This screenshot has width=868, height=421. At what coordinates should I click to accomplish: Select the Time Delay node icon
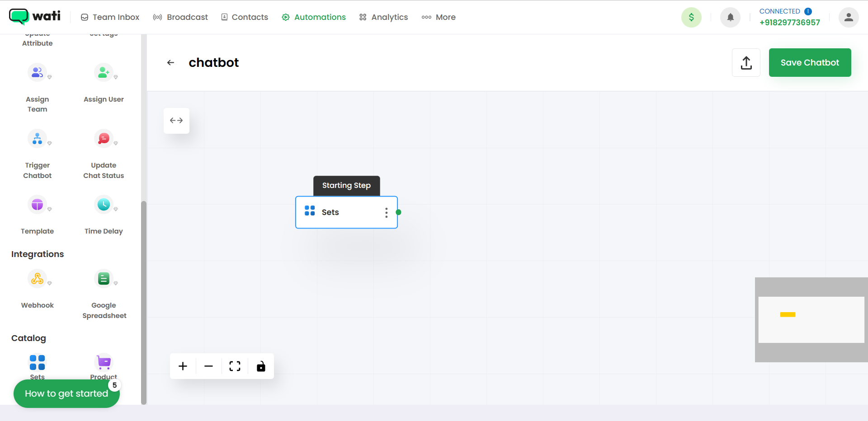[x=104, y=205]
